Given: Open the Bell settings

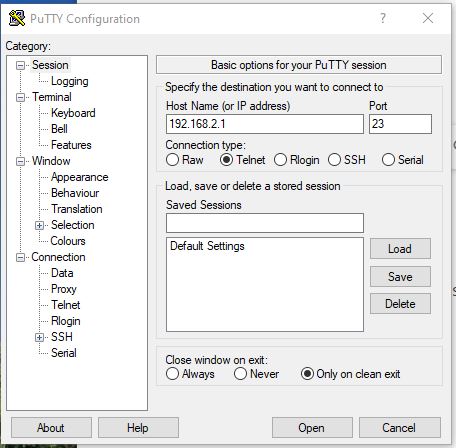Looking at the screenshot, I should click(59, 129).
